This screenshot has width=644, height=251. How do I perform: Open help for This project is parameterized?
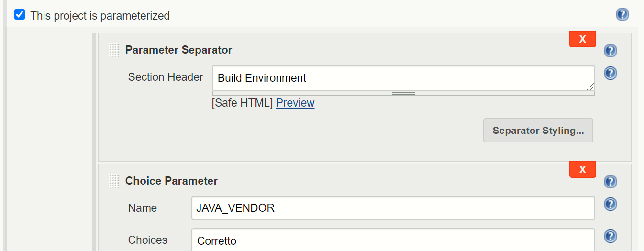point(622,15)
